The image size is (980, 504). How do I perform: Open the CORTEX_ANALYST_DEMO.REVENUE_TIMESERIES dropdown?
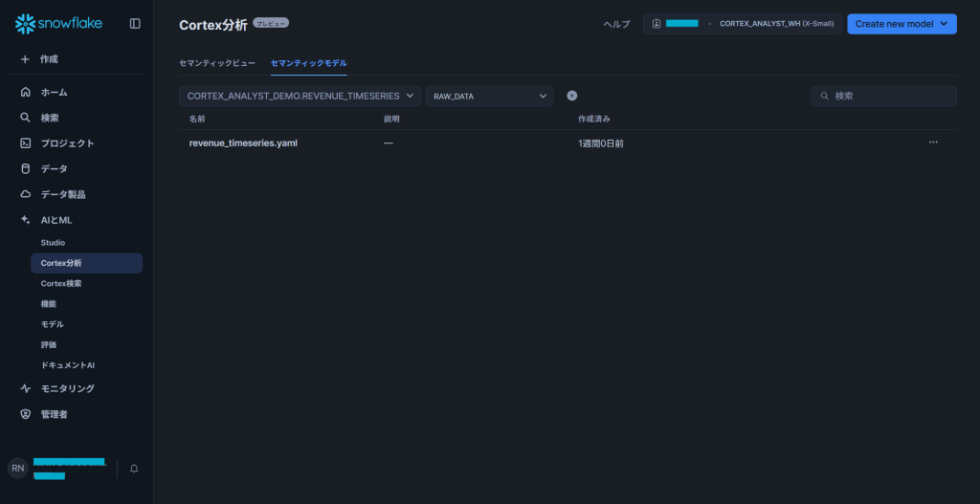[300, 97]
